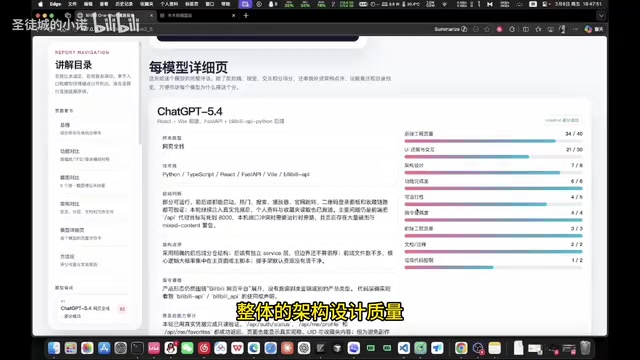The height and width of the screenshot is (360, 640).
Task: Open Edge split screen icon
Action: pos(526,29)
